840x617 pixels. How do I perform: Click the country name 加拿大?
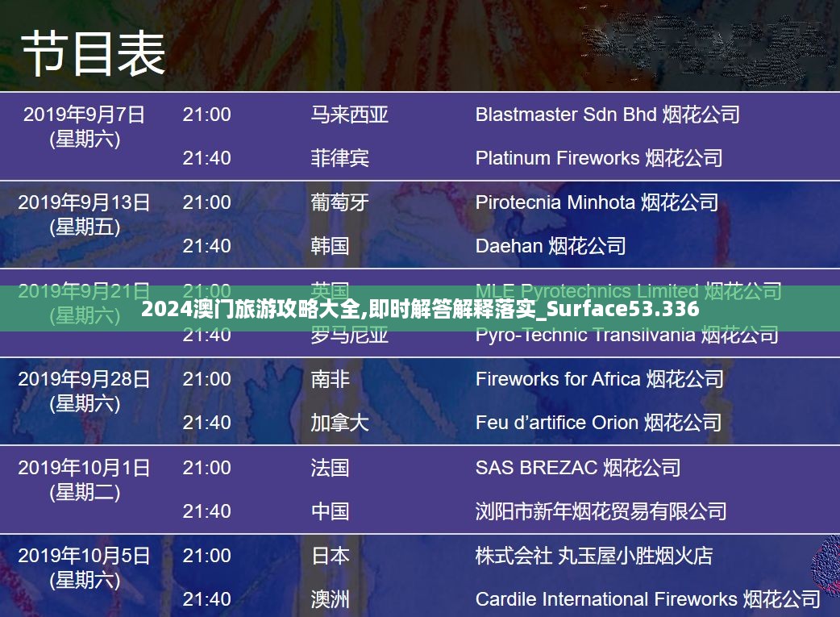(x=339, y=423)
